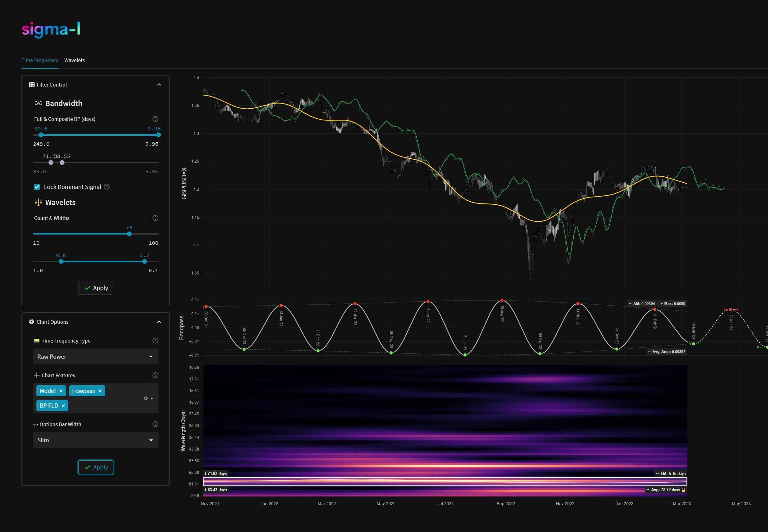Click the Chart Options gear icon

tap(32, 322)
